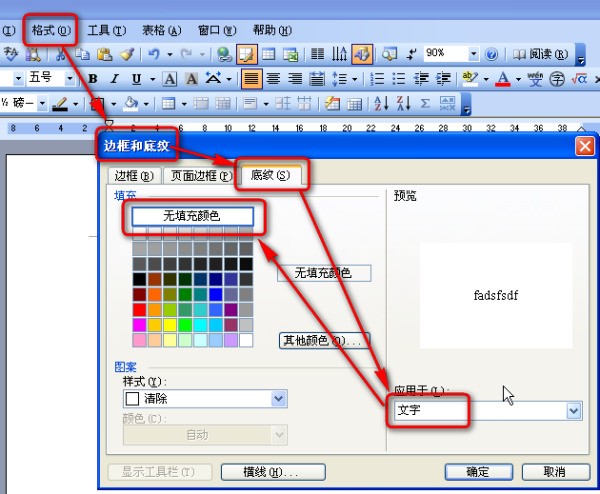Open the 样式 pattern style dropdown
Viewport: 600px width, 494px height.
click(279, 399)
